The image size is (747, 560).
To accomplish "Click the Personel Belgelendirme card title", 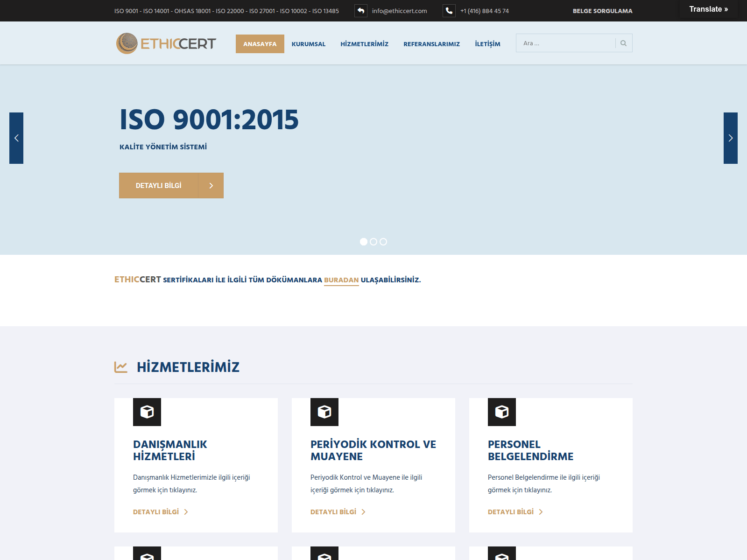I will pyautogui.click(x=531, y=450).
